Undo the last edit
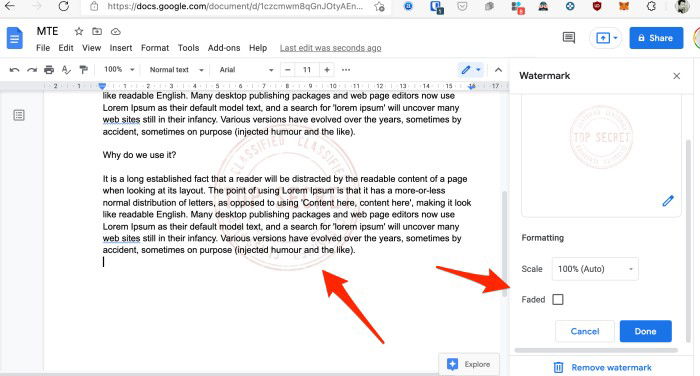This screenshot has height=376, width=700. click(14, 70)
